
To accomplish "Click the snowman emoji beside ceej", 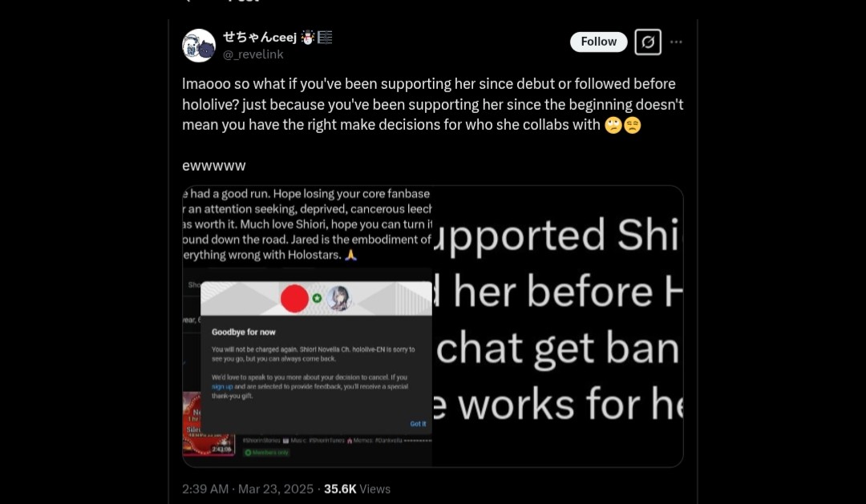I will click(x=308, y=37).
